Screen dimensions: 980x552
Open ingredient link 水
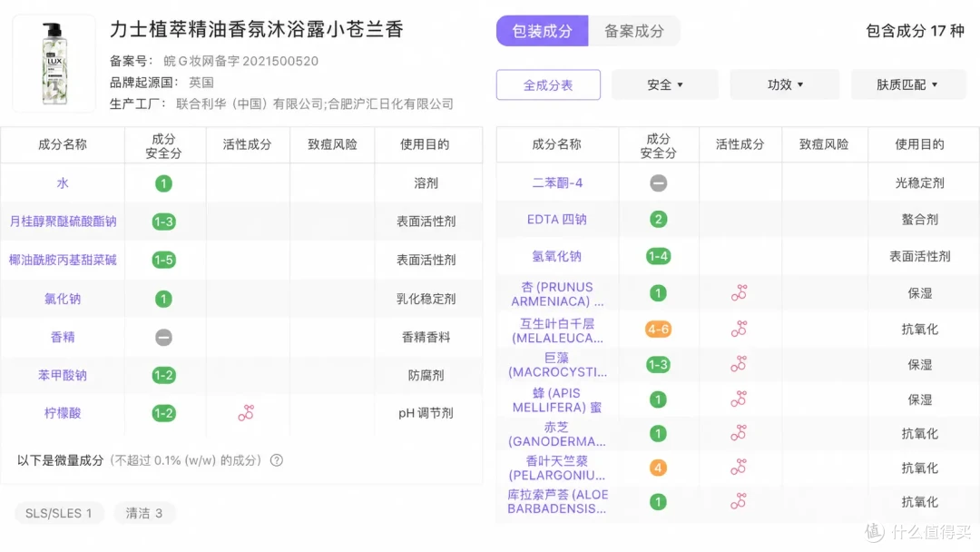(63, 183)
